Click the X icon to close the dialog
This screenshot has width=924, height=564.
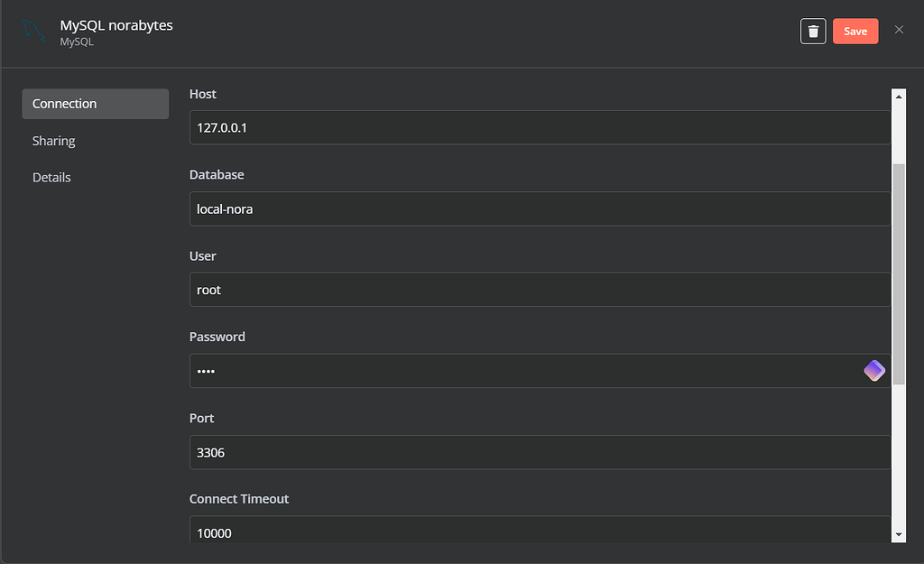click(899, 30)
